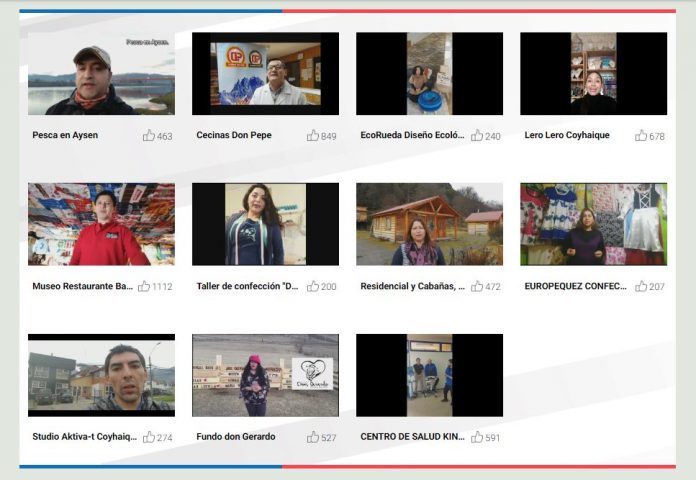The width and height of the screenshot is (696, 480).
Task: Click the 'Taller de confección' title
Action: (247, 286)
